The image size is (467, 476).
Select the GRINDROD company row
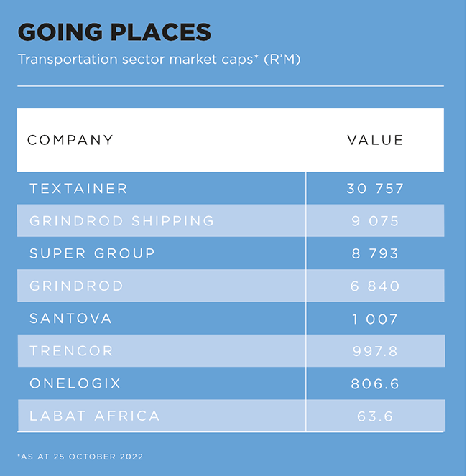tap(231, 286)
